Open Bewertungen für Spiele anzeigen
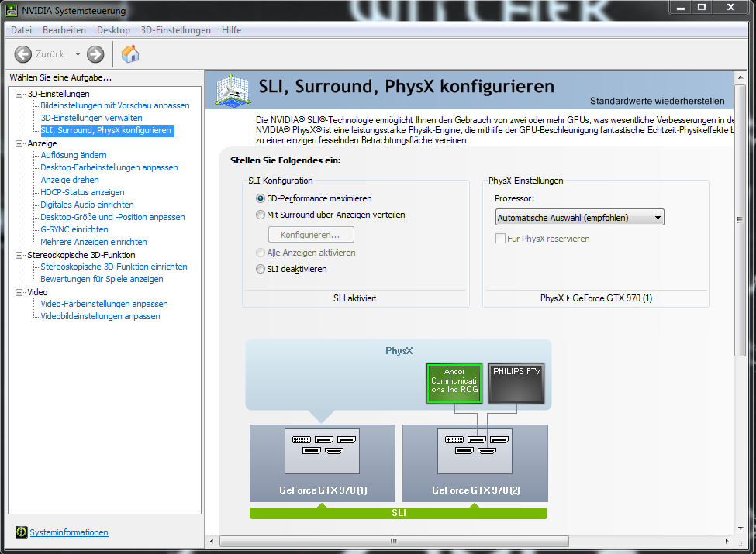Viewport: 756px width, 554px height. (102, 279)
